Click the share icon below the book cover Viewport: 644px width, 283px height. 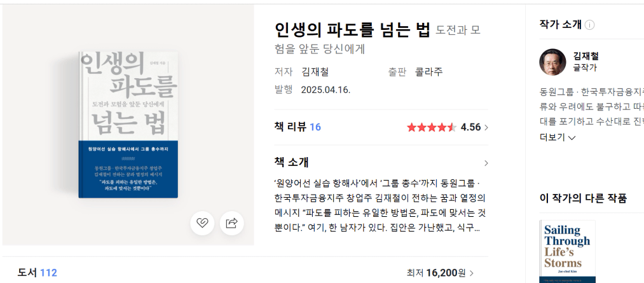[x=232, y=223]
